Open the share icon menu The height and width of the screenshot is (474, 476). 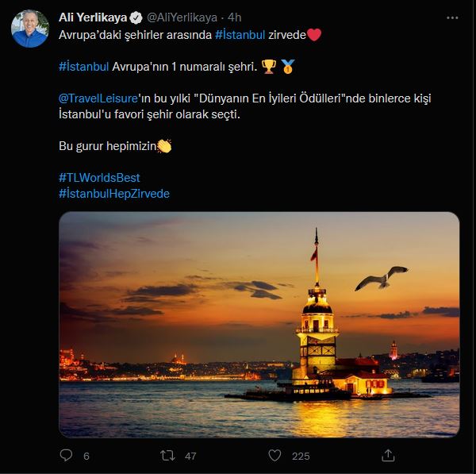[x=388, y=455]
